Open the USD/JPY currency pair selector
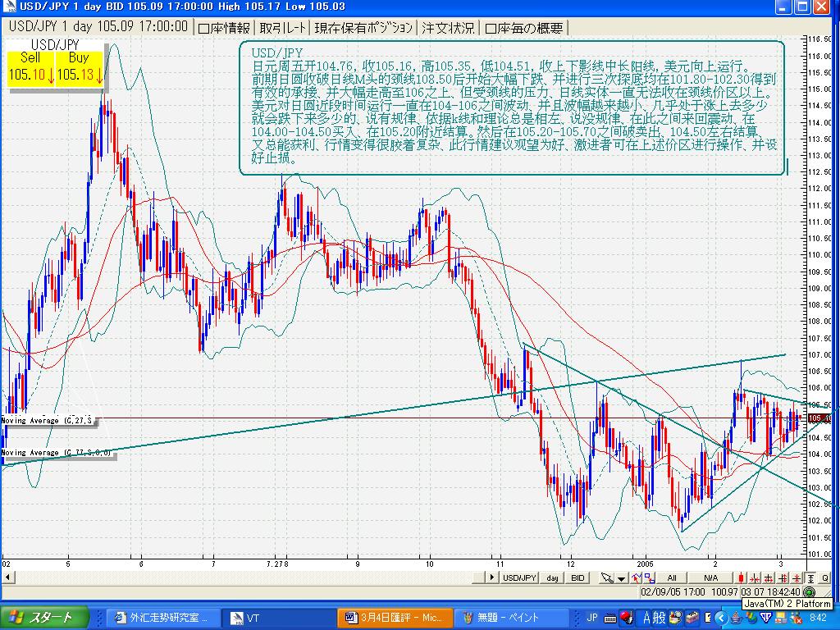The height and width of the screenshot is (630, 840). (x=519, y=577)
